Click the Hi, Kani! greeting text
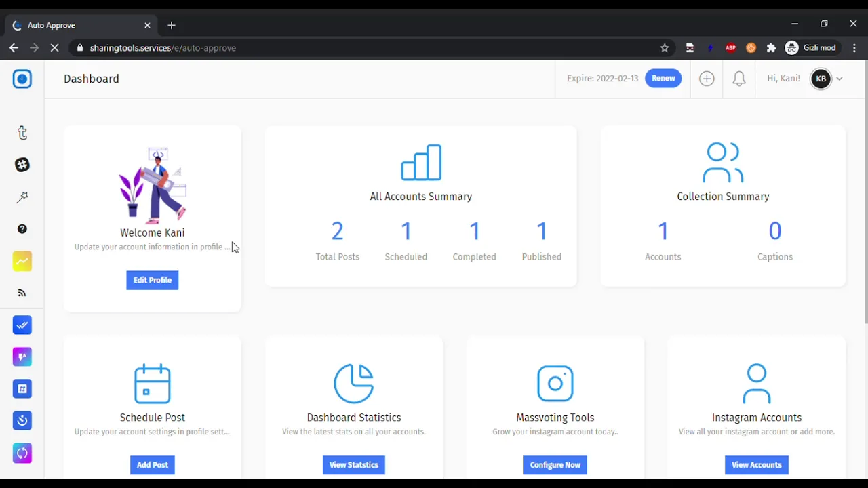868x488 pixels. tap(783, 79)
